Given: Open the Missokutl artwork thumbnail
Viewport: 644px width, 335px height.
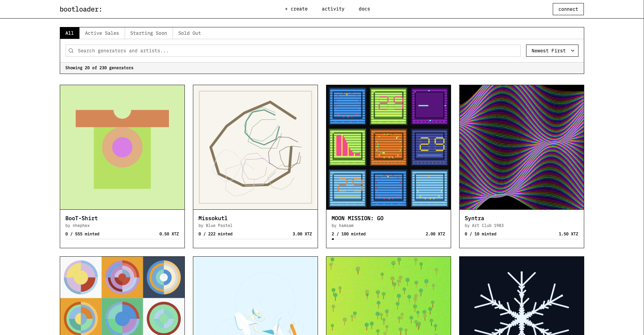Looking at the screenshot, I should [x=255, y=147].
